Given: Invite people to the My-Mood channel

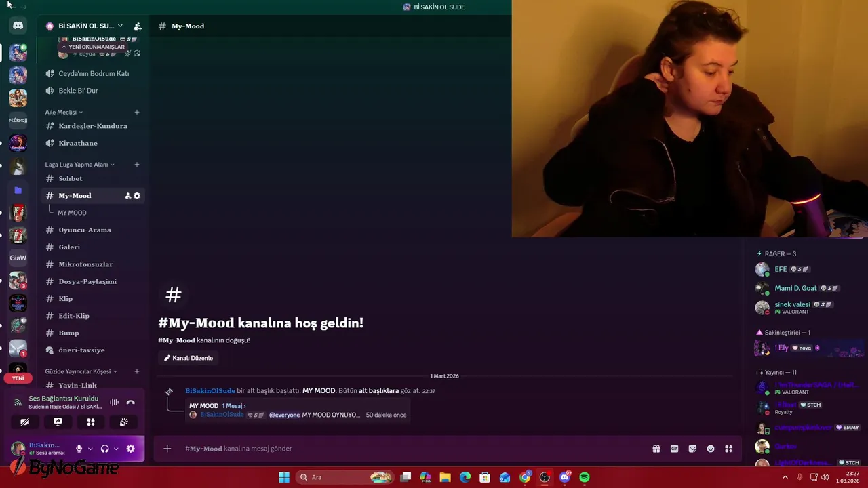Looking at the screenshot, I should click(127, 196).
